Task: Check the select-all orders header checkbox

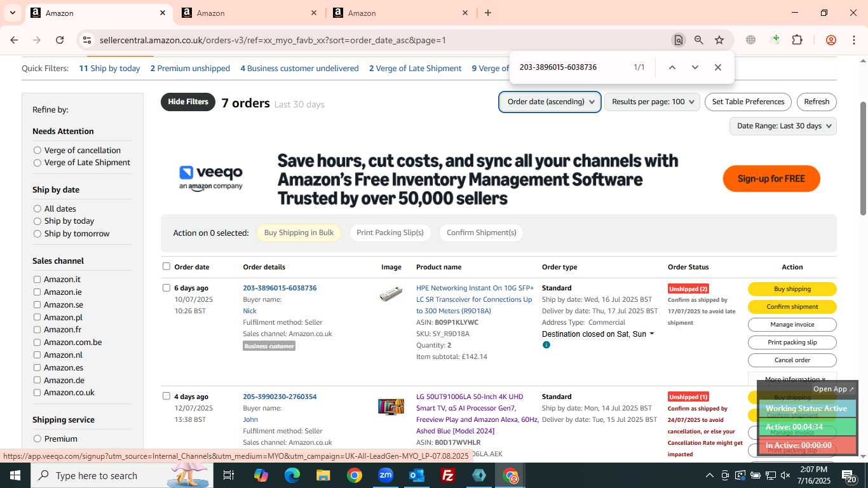Action: coord(166,266)
